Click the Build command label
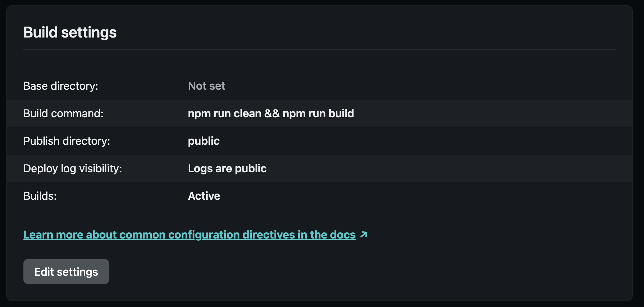Screen dimensions: 644x307 coord(63,113)
